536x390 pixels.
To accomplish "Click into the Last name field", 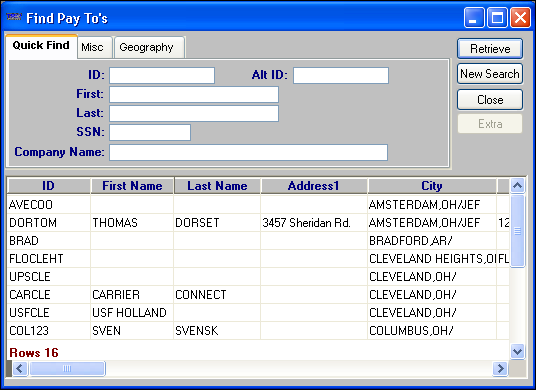I will 194,113.
